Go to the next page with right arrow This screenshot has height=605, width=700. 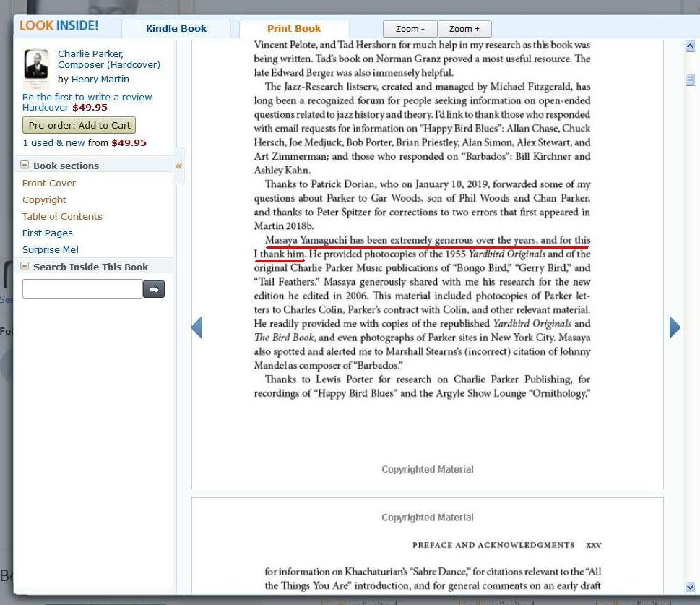tap(675, 327)
